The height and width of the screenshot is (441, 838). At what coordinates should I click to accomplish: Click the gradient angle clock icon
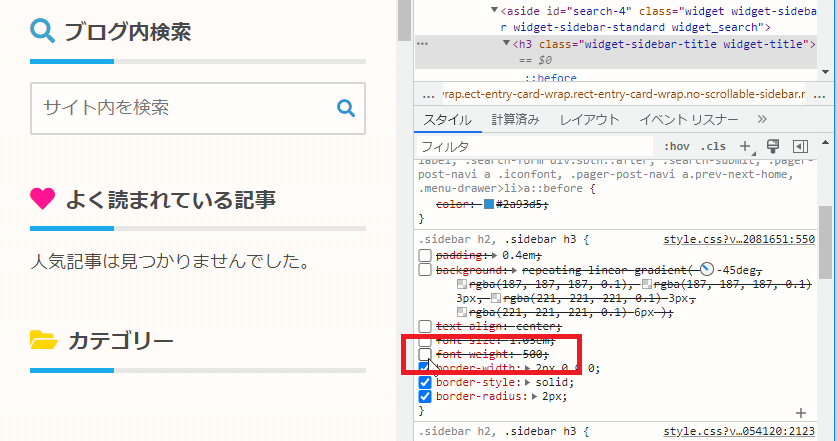coord(707,270)
